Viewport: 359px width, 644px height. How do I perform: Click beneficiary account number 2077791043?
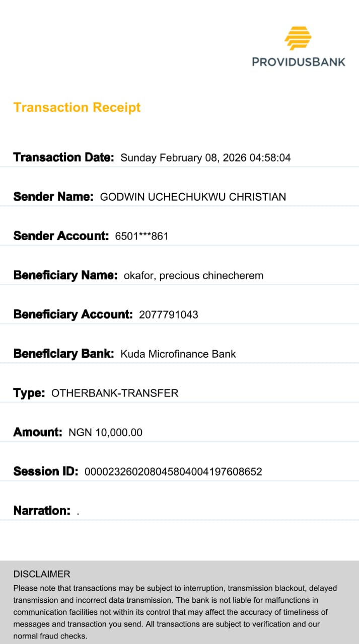coord(168,315)
